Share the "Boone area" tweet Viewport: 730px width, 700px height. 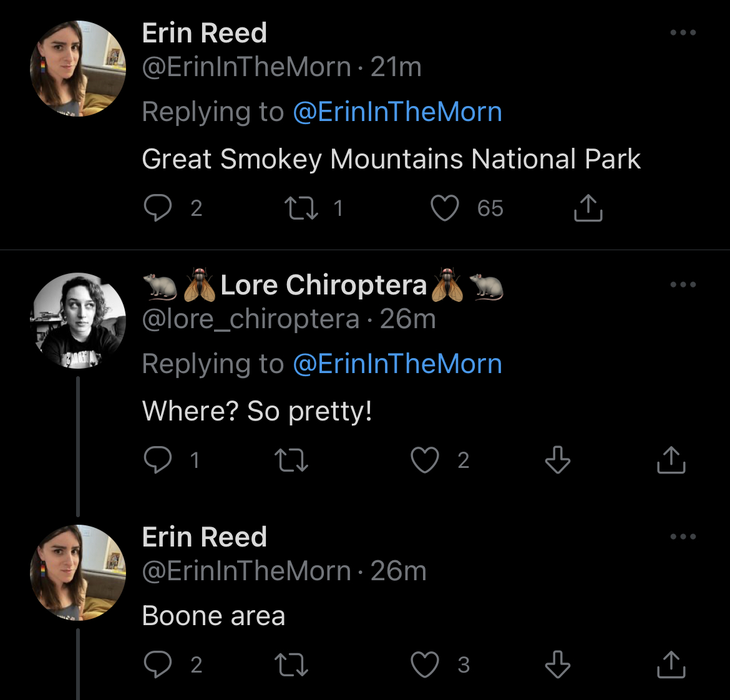671,665
